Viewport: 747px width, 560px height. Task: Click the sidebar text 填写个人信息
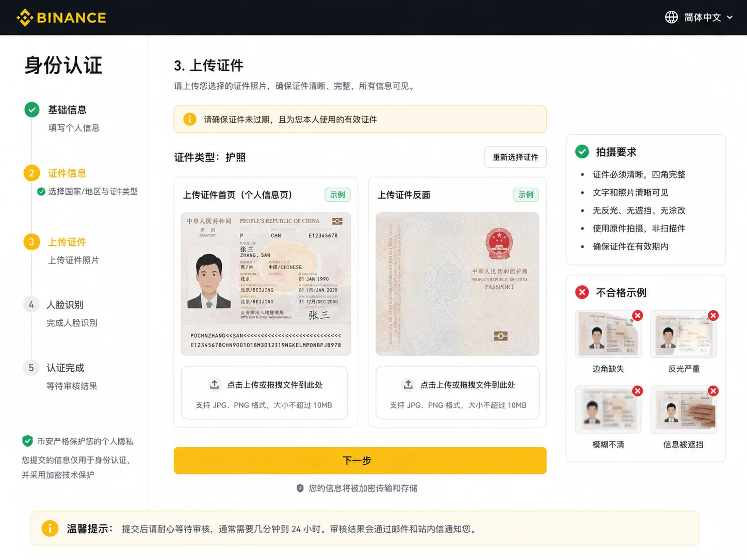coord(74,128)
